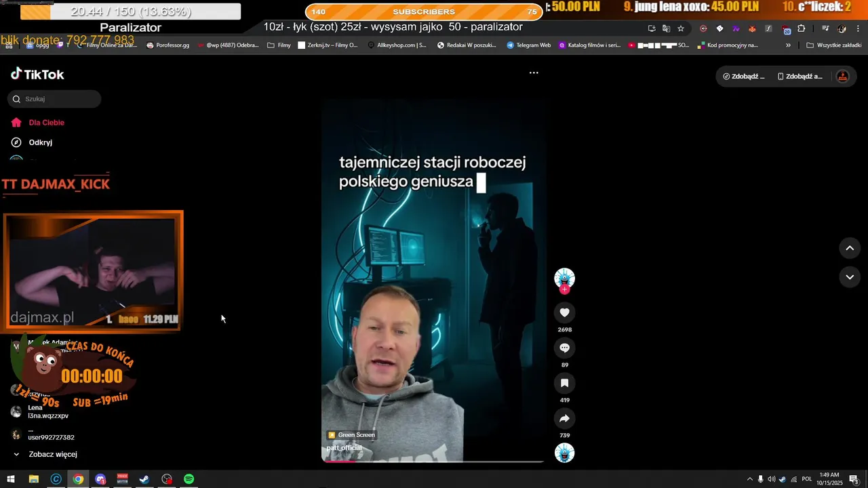868x488 pixels.
Task: Open the Chrome extensions puzzle icon
Action: pos(801,28)
